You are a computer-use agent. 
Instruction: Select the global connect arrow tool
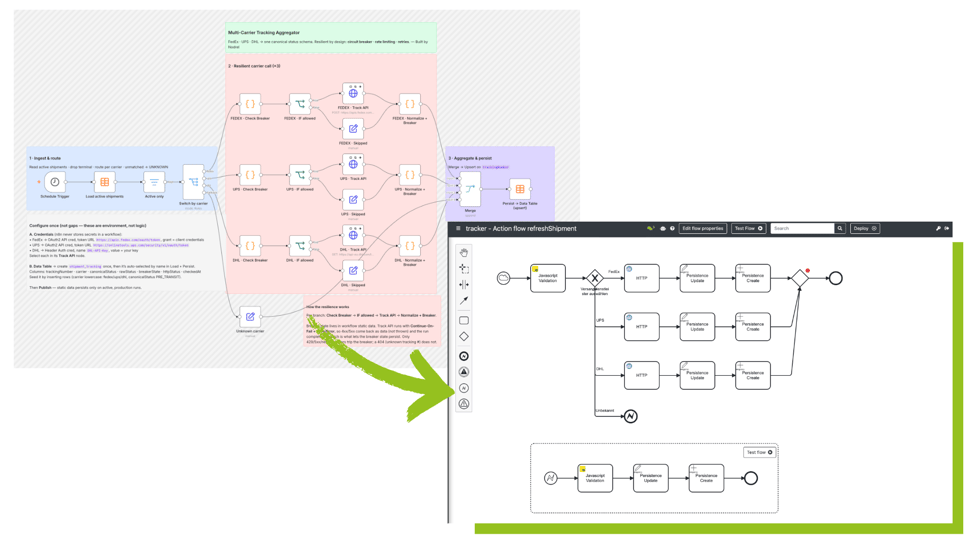click(464, 300)
